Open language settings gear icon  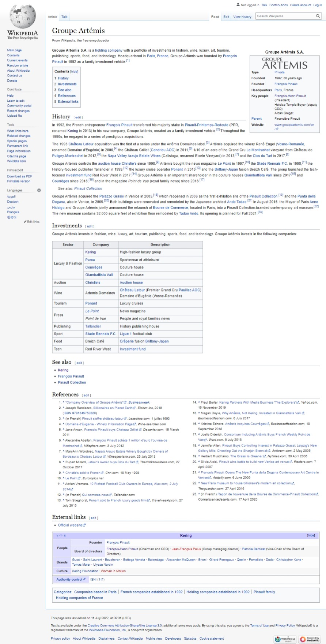click(x=39, y=190)
